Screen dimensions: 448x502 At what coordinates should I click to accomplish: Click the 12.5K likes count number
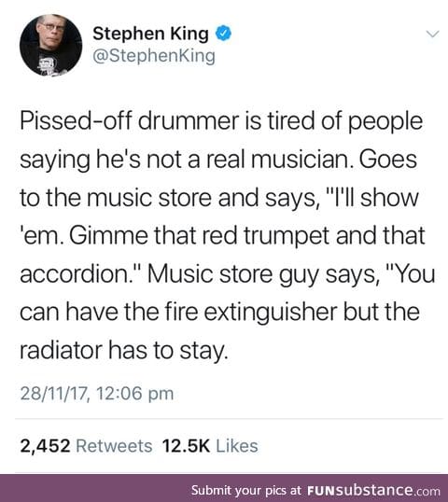(186, 446)
